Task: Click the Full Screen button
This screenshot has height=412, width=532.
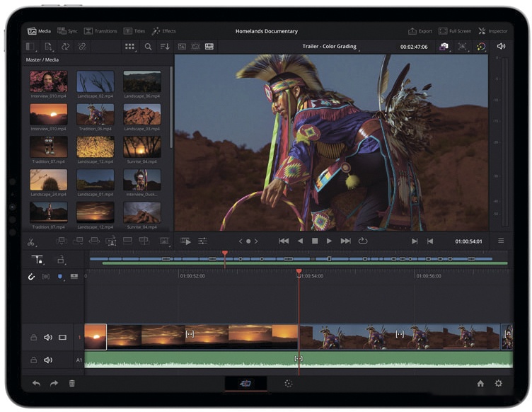Action: pyautogui.click(x=455, y=31)
